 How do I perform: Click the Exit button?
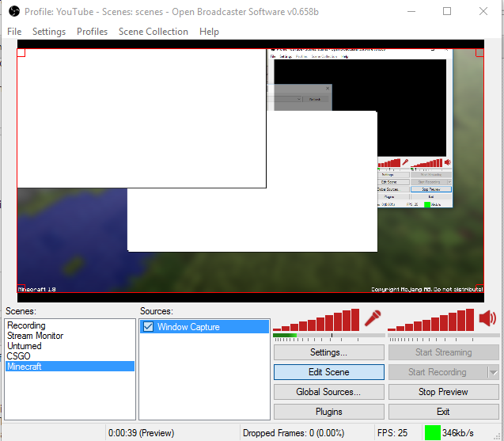point(443,412)
